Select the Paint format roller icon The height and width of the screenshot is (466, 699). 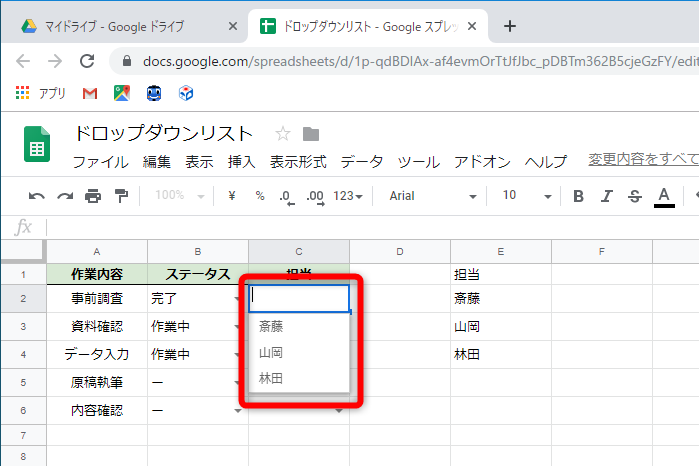coord(121,196)
